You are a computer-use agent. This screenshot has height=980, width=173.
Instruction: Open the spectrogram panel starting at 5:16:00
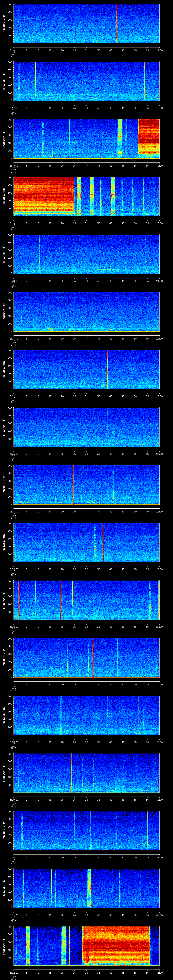point(87,24)
